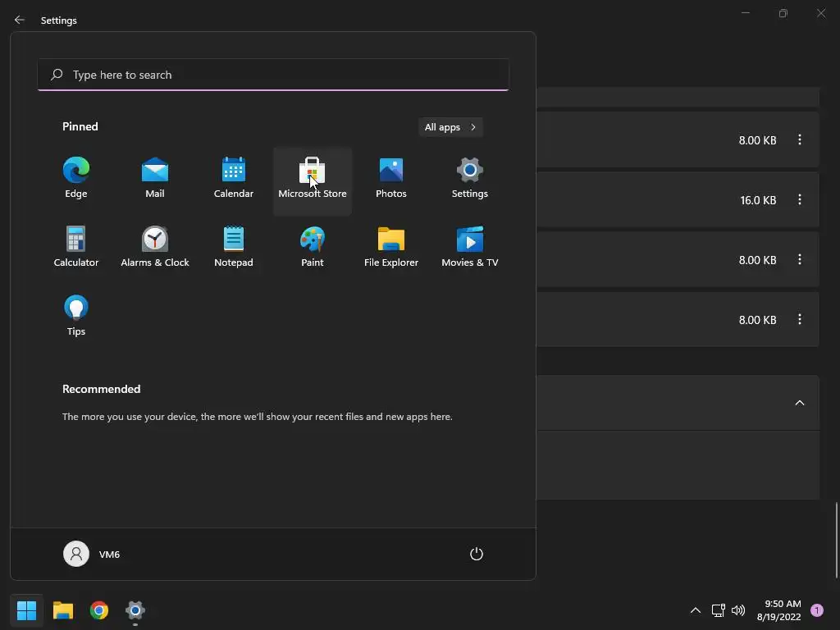Launch Google Chrome from the taskbar

(x=99, y=610)
